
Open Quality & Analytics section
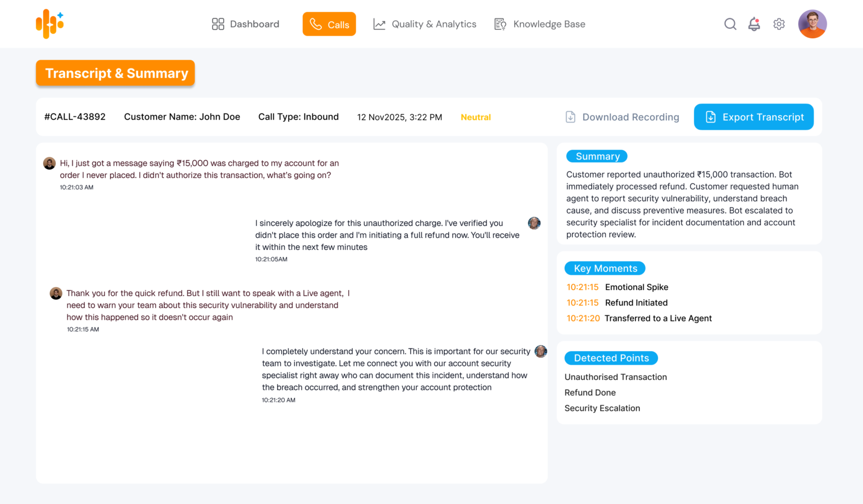[x=425, y=24]
